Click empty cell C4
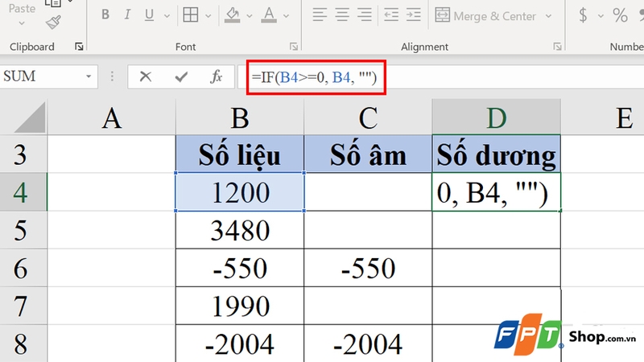Image resolution: width=644 pixels, height=362 pixels. (x=368, y=192)
